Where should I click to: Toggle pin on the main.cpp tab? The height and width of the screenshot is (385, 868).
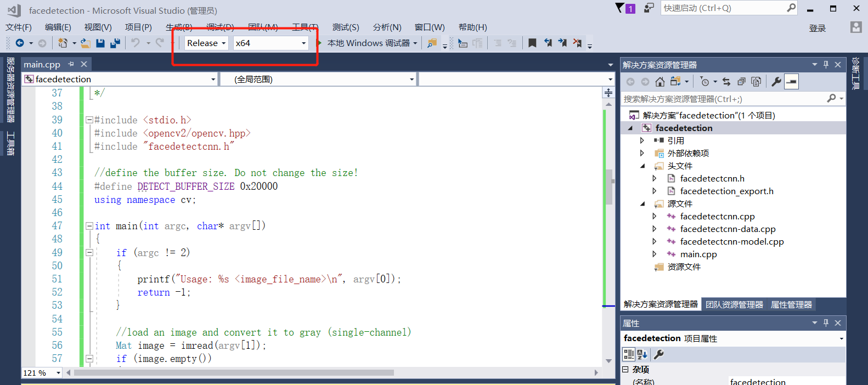71,64
